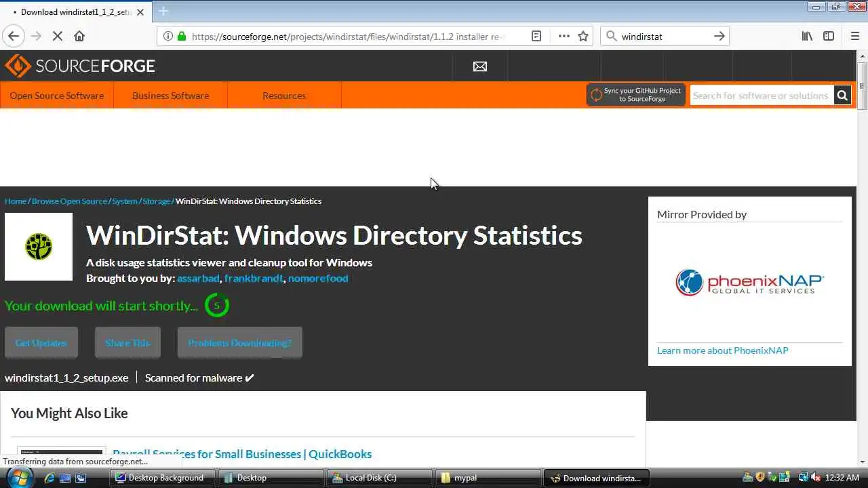868x488 pixels.
Task: Click the taskbar clock 12:32 AM
Action: click(x=843, y=478)
